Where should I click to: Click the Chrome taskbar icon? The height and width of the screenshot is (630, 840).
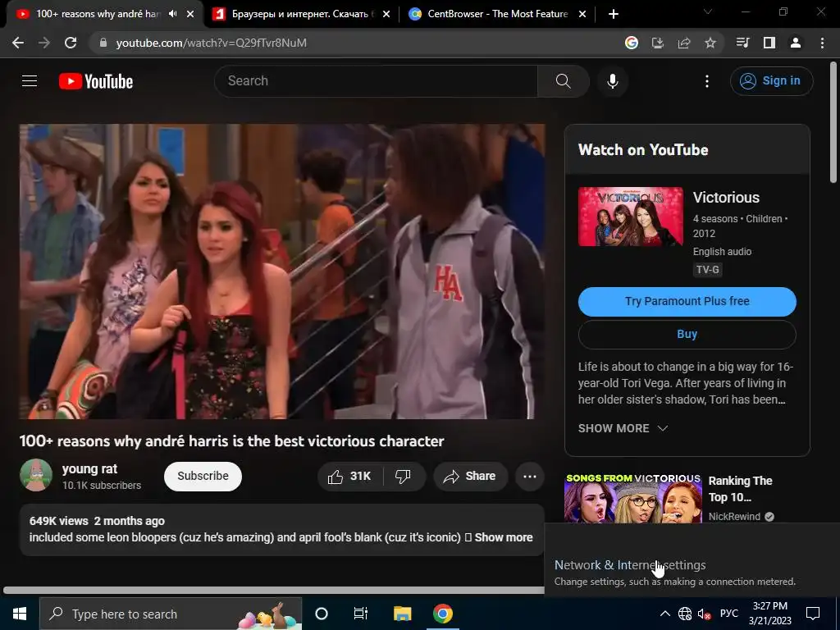click(442, 614)
